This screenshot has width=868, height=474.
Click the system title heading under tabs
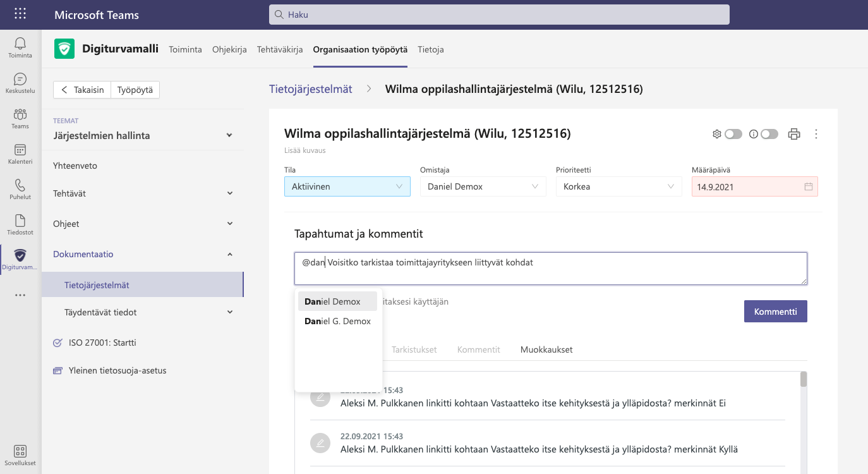[428, 133]
